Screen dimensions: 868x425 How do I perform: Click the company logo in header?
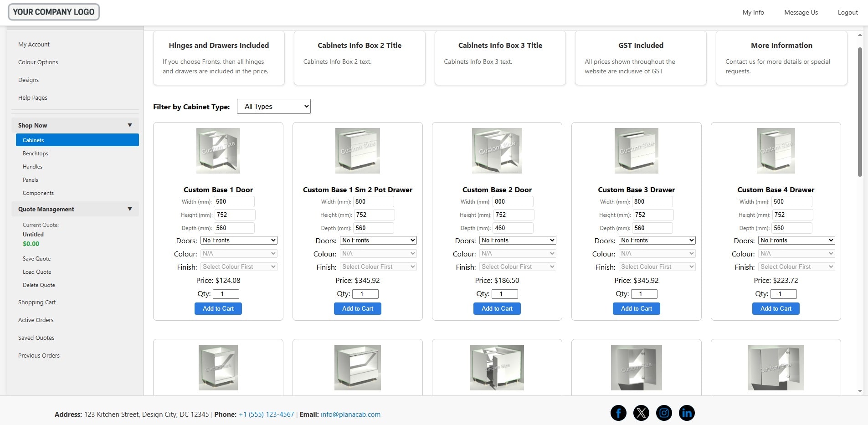click(x=54, y=12)
